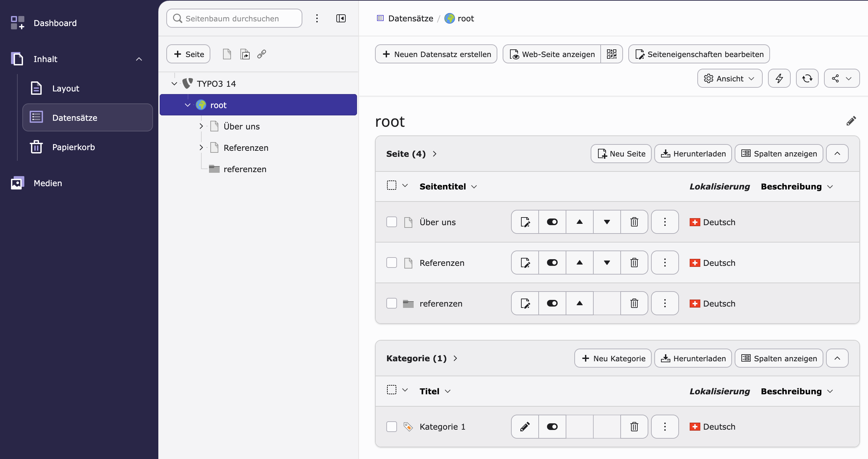Screen dimensions: 868x459
Task: Focus the Seitenbaum durchsuchen search field
Action: pyautogui.click(x=234, y=18)
